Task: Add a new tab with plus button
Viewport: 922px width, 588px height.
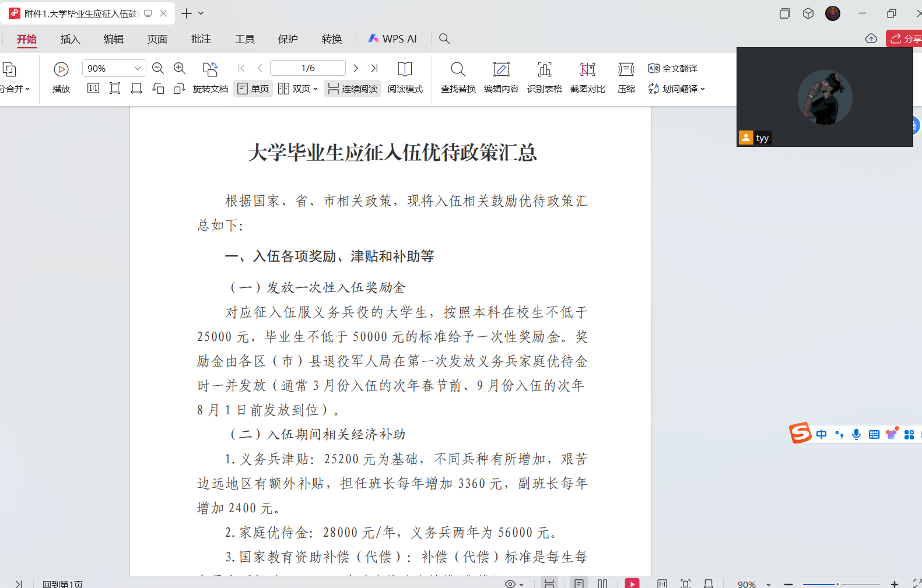Action: click(187, 13)
